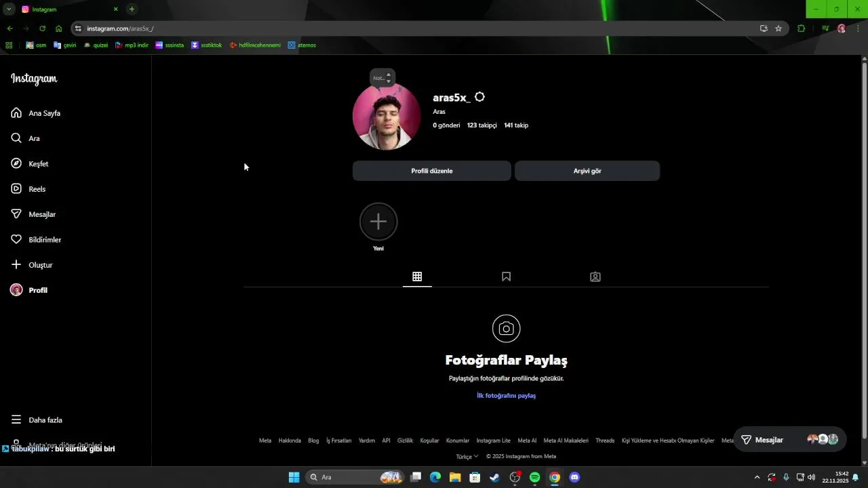Open the floating Mesajlar chat button
The image size is (868, 488).
click(791, 440)
